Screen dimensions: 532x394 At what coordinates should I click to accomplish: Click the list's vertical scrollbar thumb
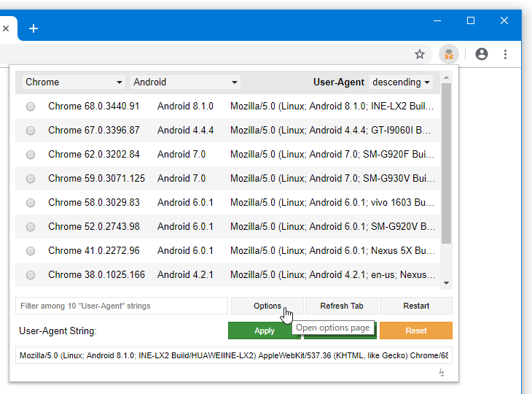446,163
